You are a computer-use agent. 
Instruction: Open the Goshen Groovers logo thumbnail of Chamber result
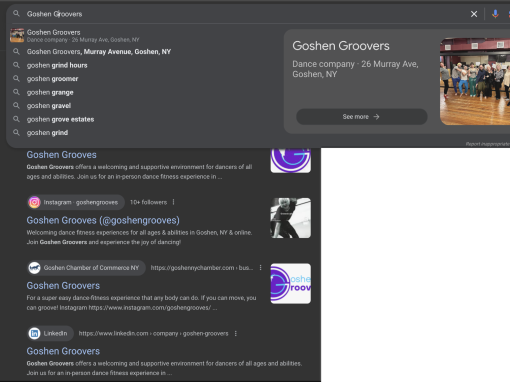pyautogui.click(x=291, y=284)
